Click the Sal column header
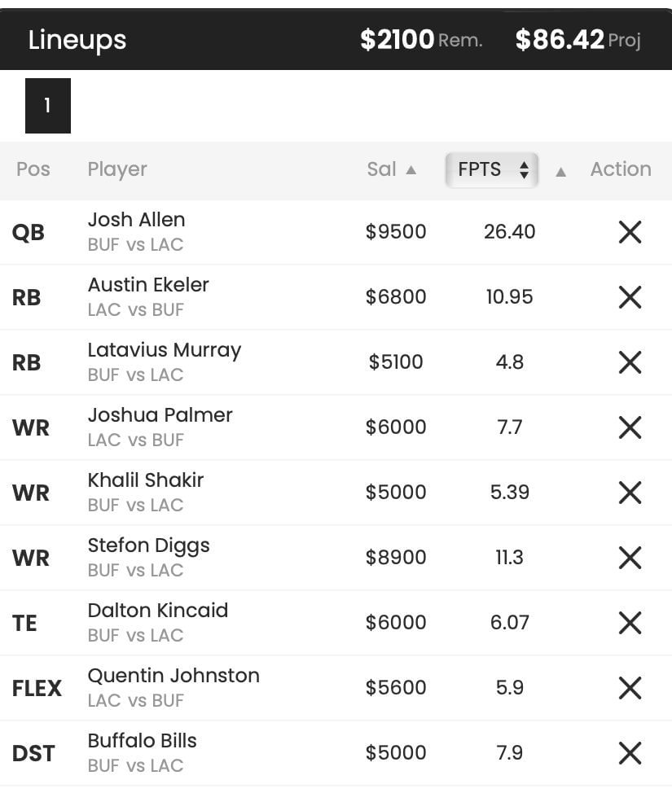The image size is (672, 793). (381, 169)
